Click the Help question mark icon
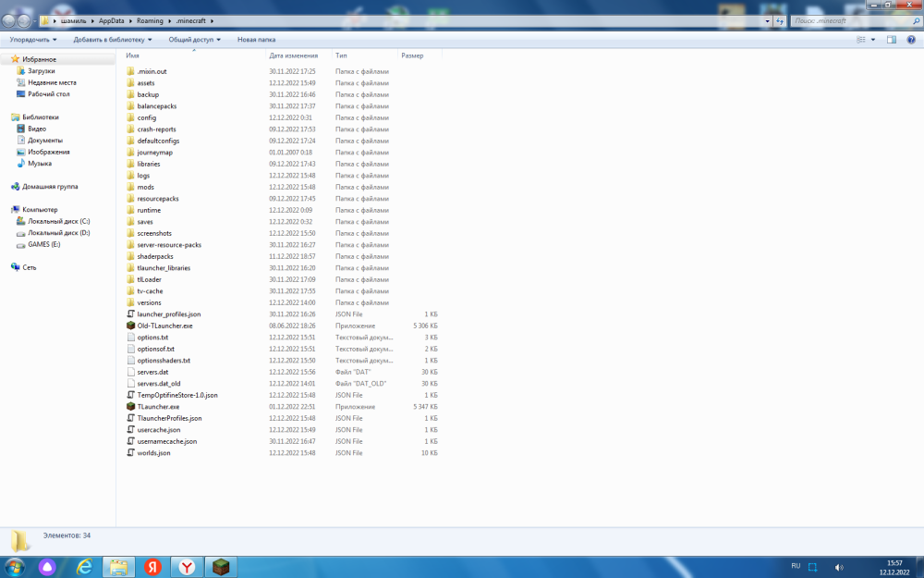924x578 pixels. (x=911, y=40)
